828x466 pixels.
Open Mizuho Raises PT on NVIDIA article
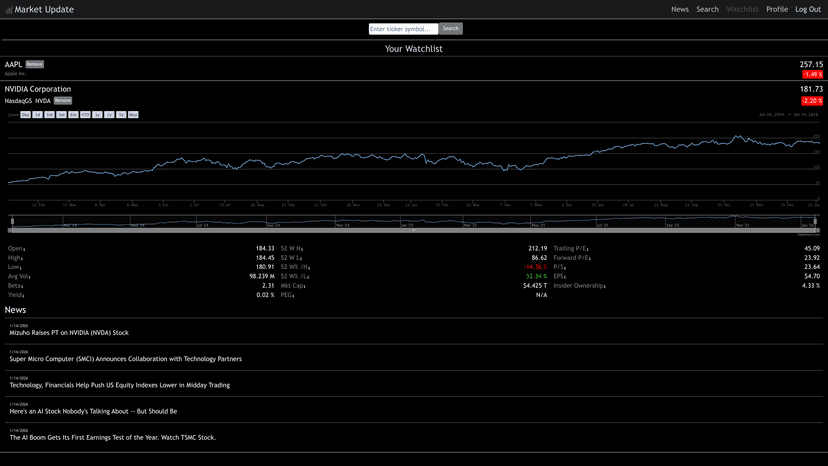(69, 332)
